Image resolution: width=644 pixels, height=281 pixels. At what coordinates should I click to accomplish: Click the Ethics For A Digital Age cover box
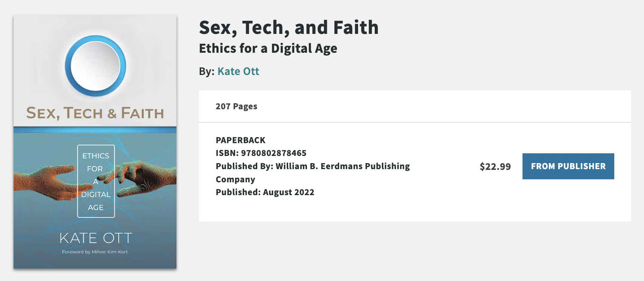click(96, 182)
